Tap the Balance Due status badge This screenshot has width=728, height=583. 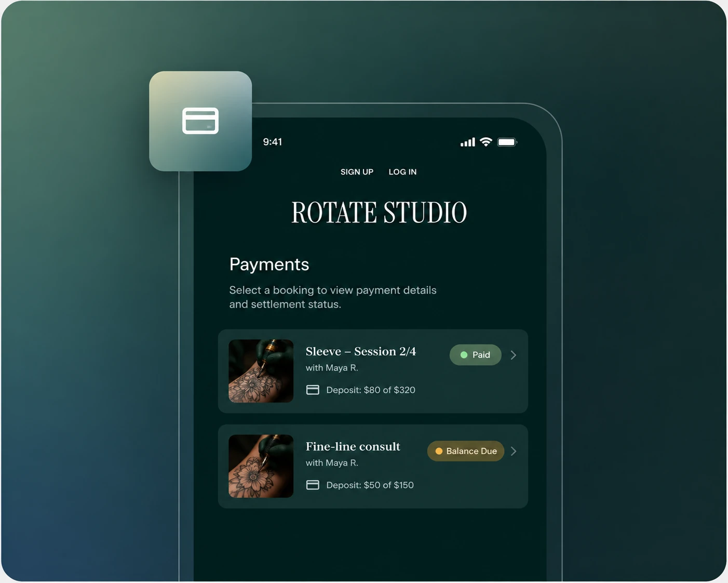(x=466, y=451)
